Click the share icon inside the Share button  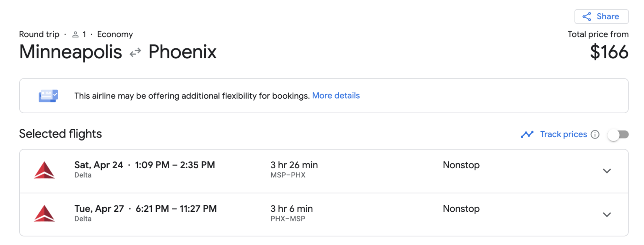(587, 16)
